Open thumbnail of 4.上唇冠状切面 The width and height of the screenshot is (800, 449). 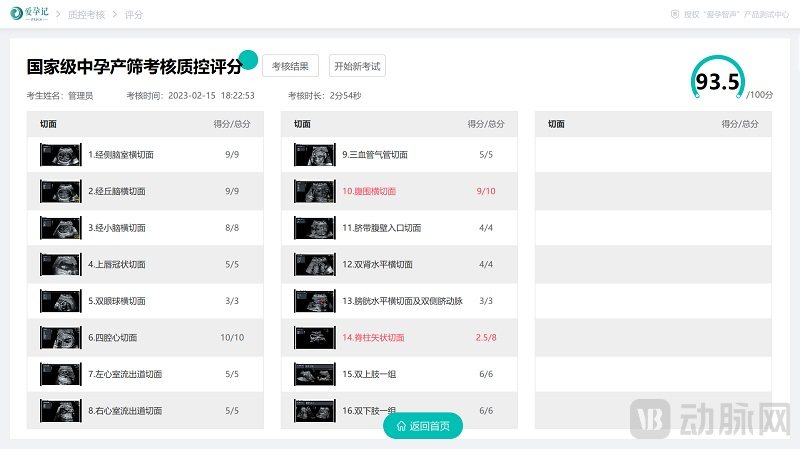pos(61,264)
